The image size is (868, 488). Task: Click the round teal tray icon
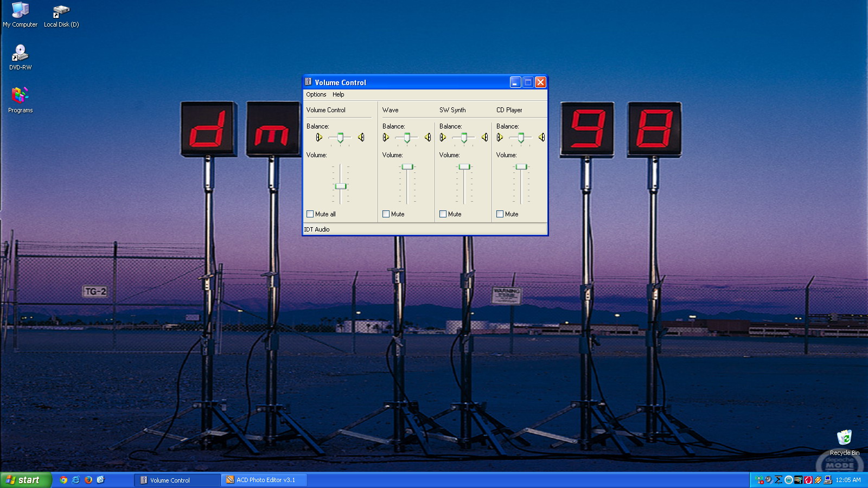point(789,480)
